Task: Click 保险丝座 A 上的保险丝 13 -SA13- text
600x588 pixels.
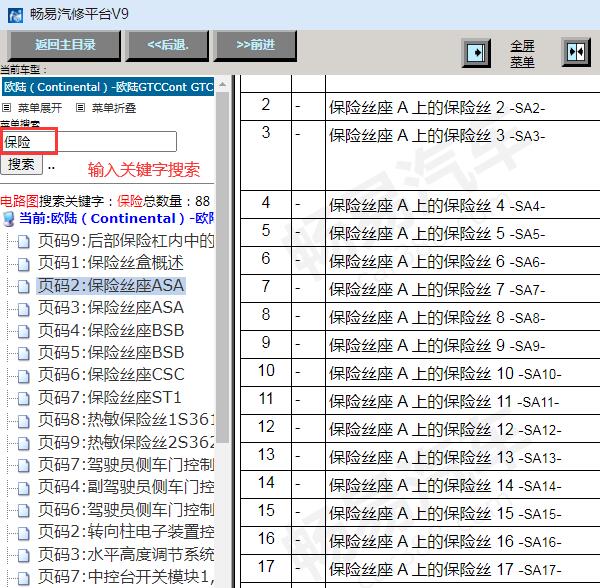Action: pos(445,458)
